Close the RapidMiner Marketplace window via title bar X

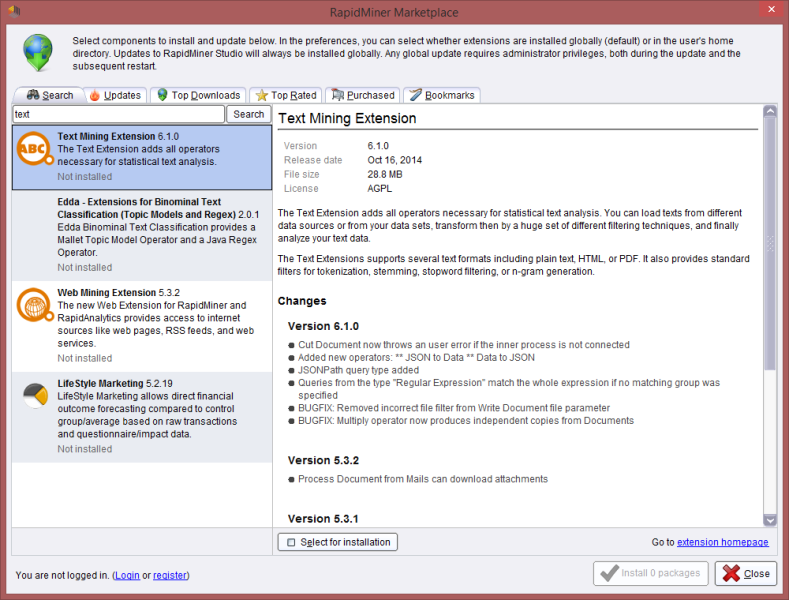point(771,10)
